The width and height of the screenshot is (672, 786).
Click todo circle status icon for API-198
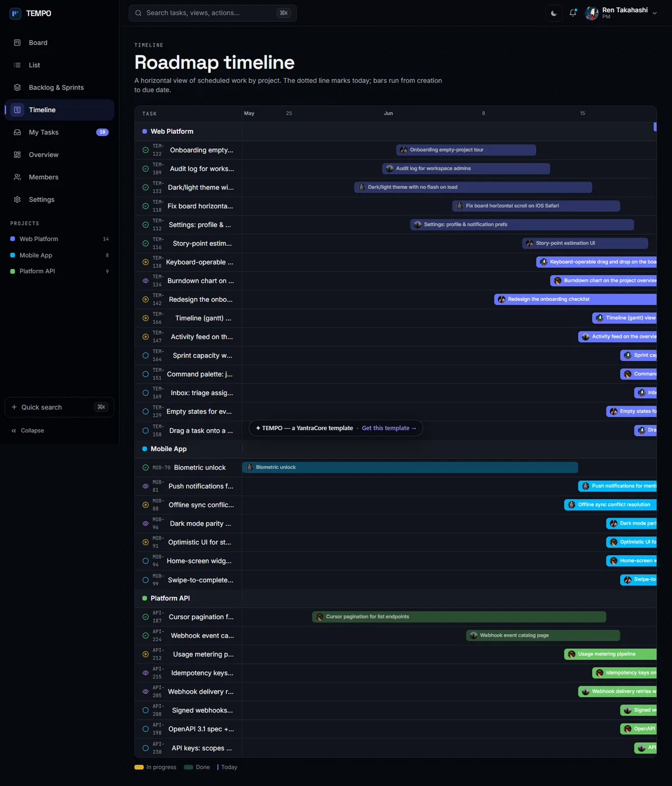coord(146,729)
